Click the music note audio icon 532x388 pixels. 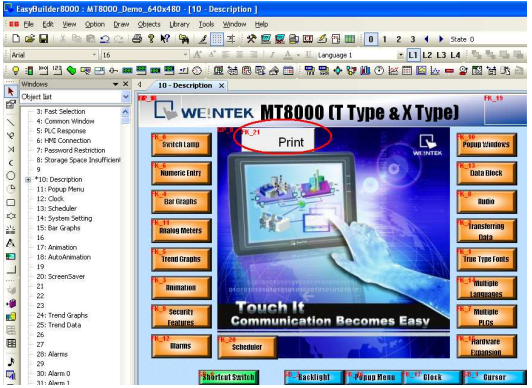11,362
